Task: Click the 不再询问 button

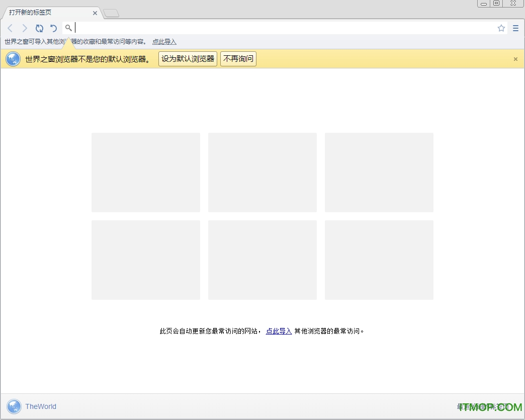Action: pos(238,59)
